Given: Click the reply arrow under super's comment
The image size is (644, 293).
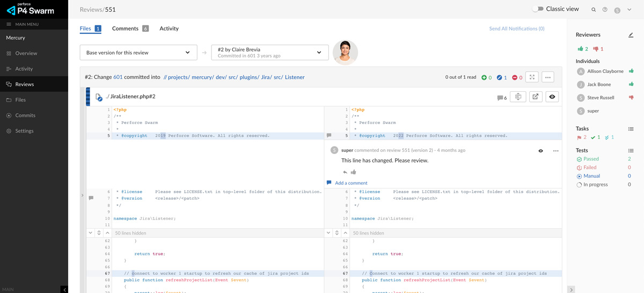Looking at the screenshot, I should (x=345, y=172).
